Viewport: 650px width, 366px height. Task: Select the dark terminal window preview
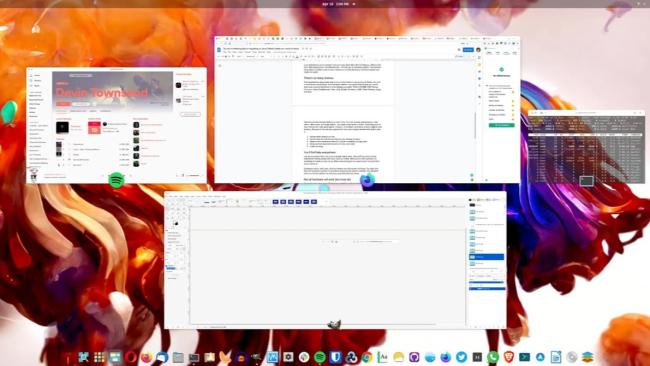pos(586,146)
